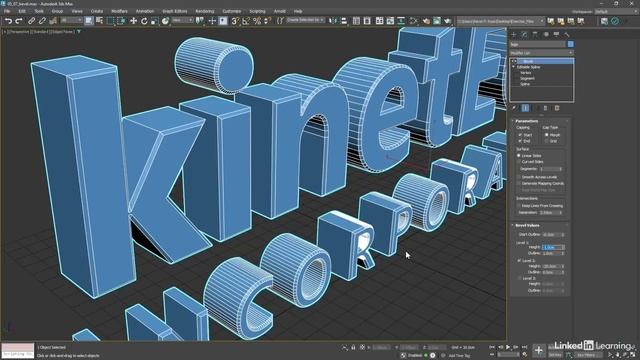
Task: Click the Mirror tool icon
Action: 333,21
